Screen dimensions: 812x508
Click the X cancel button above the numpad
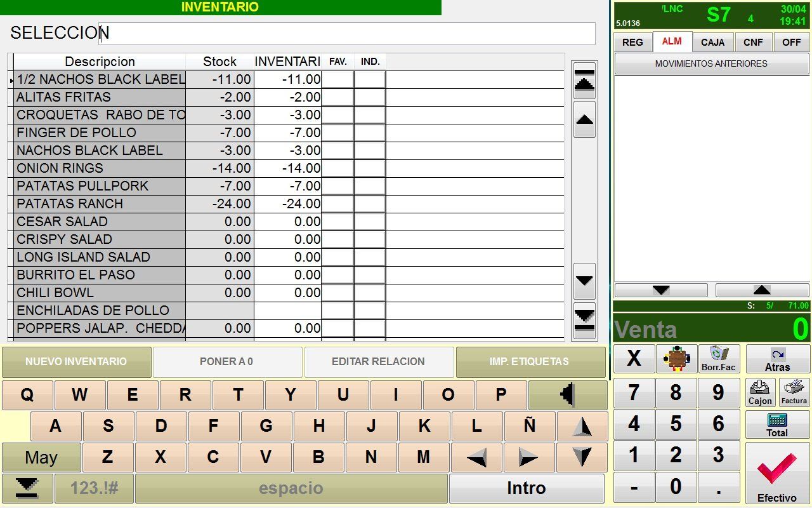[634, 359]
